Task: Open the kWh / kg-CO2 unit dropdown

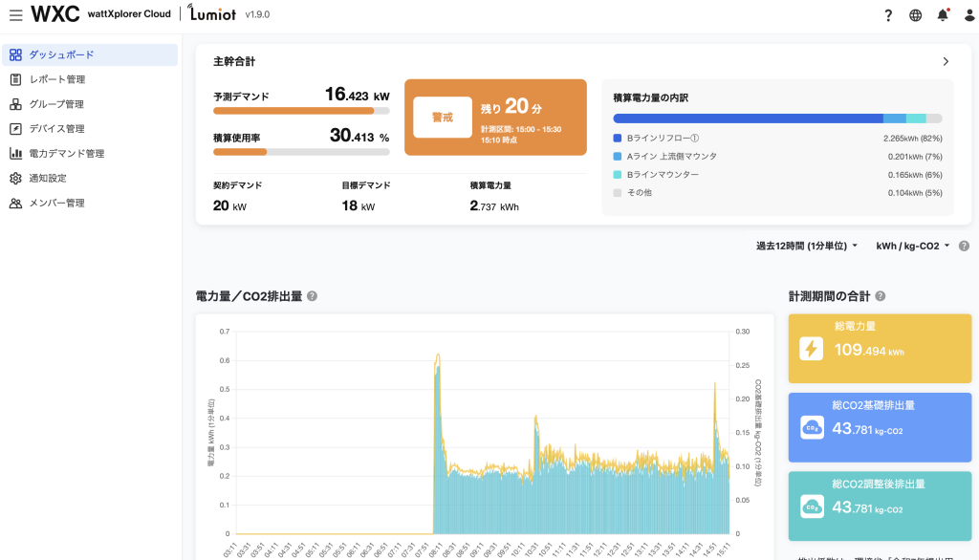Action: tap(913, 246)
